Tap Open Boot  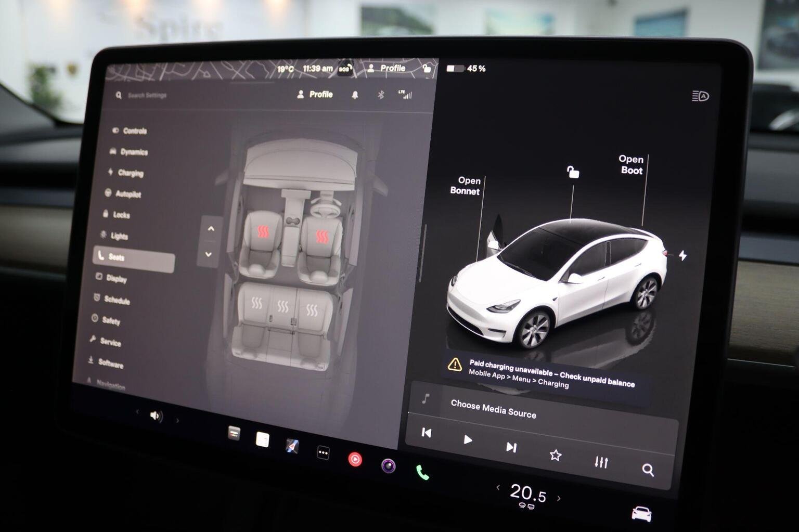[631, 164]
